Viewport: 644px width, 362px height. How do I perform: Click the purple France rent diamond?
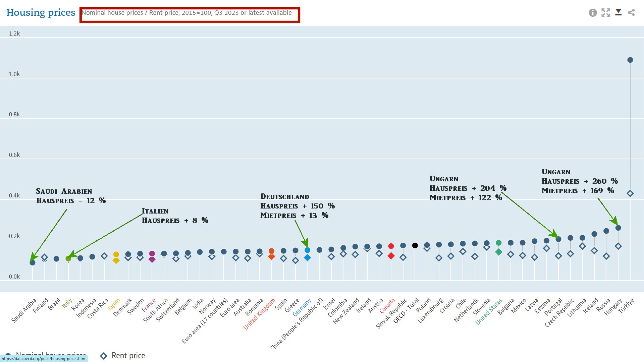click(x=152, y=259)
